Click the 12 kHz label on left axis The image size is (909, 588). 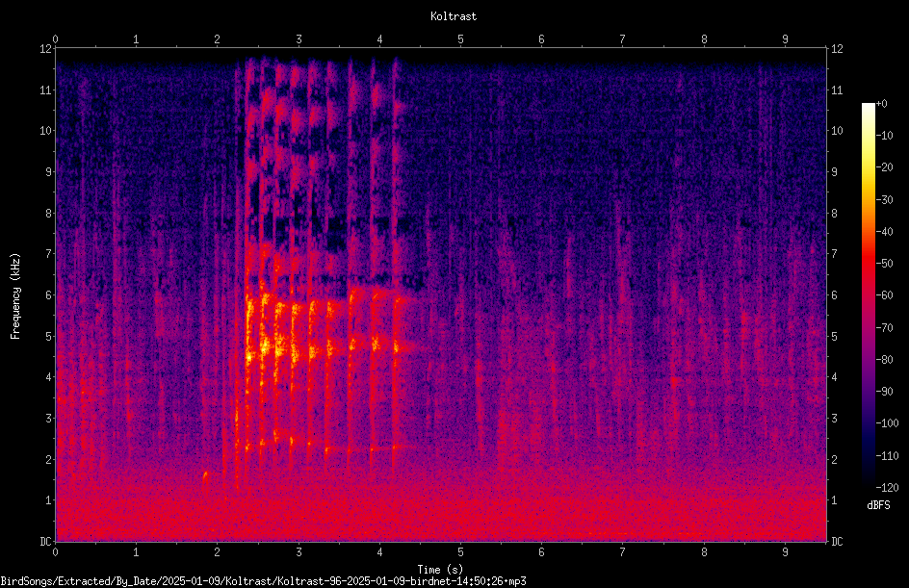(46, 49)
